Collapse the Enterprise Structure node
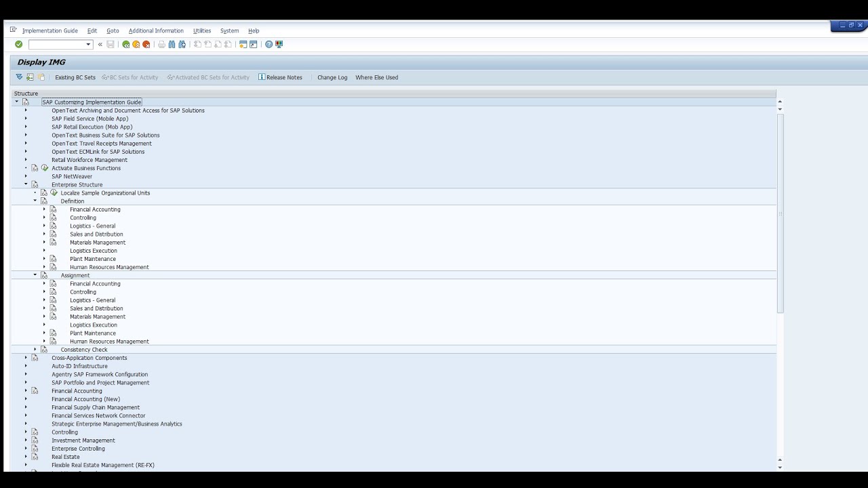Image resolution: width=868 pixels, height=488 pixels. tap(26, 184)
